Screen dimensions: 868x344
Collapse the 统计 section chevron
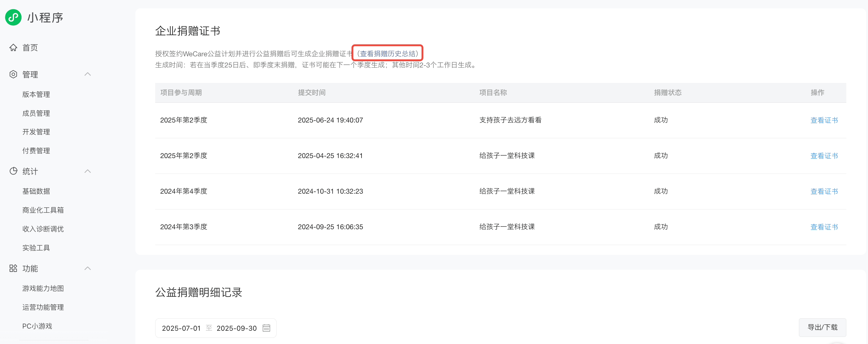(x=88, y=171)
